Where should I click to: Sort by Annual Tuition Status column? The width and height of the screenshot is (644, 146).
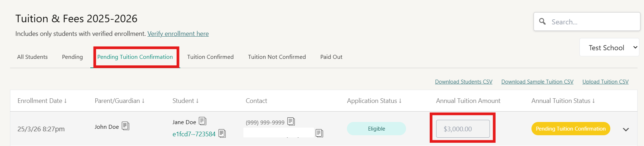point(563,101)
